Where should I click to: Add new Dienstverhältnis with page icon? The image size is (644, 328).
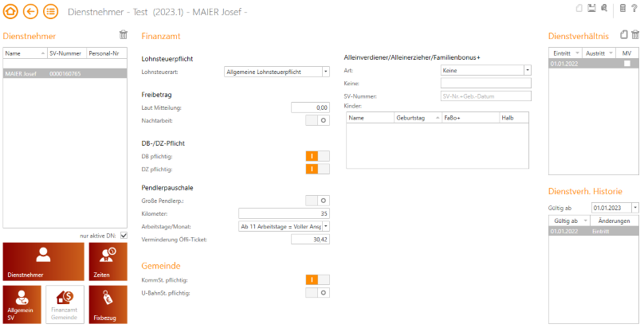tap(624, 35)
